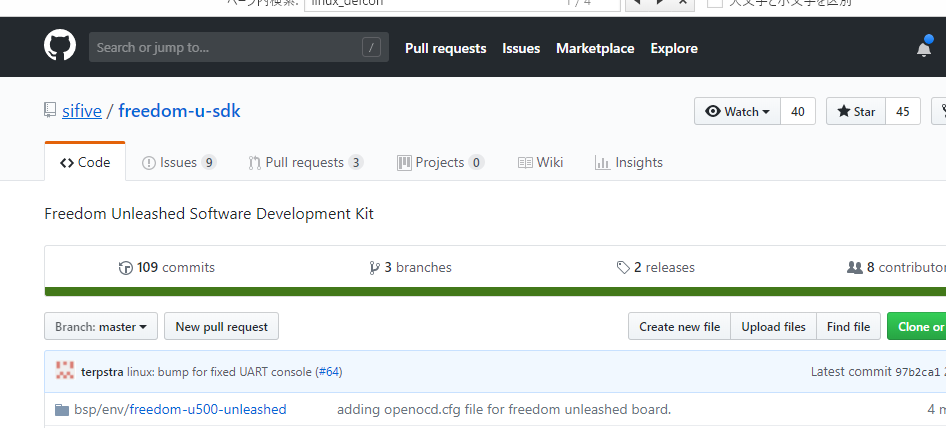Expand the Branch: master dropdown
The width and height of the screenshot is (946, 428).
pos(101,327)
